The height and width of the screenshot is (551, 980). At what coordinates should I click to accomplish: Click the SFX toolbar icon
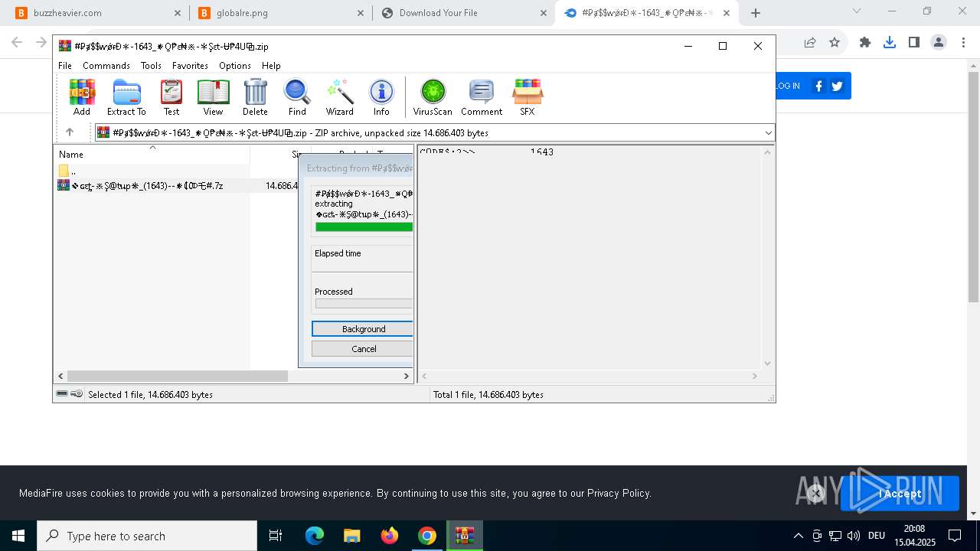pos(528,97)
